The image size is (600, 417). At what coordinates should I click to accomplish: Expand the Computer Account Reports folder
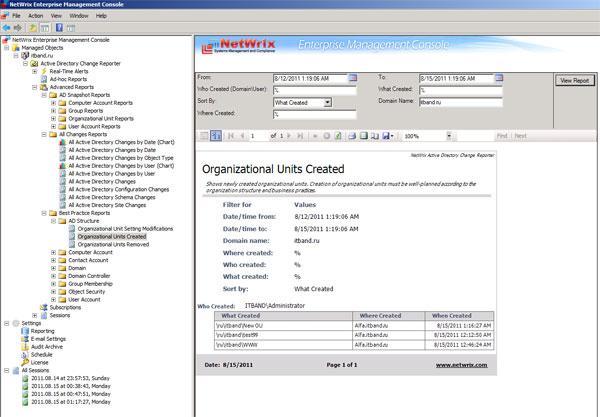tap(53, 102)
